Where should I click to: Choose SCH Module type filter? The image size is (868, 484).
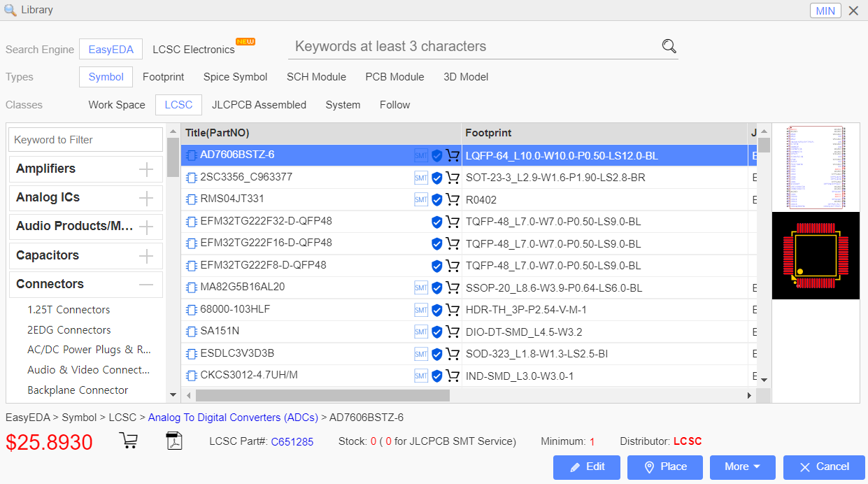pos(316,77)
